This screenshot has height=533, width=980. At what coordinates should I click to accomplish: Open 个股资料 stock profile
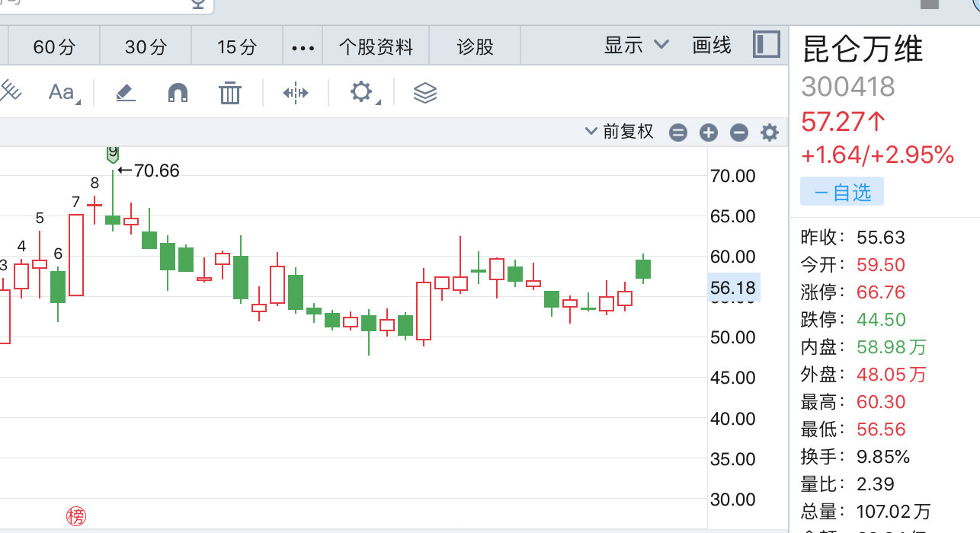[x=376, y=47]
